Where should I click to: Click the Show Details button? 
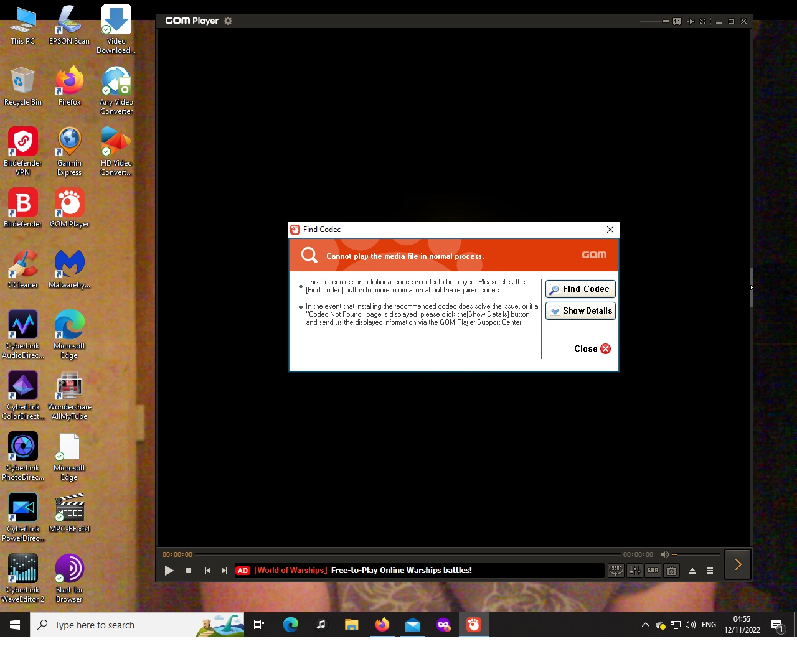(x=580, y=311)
